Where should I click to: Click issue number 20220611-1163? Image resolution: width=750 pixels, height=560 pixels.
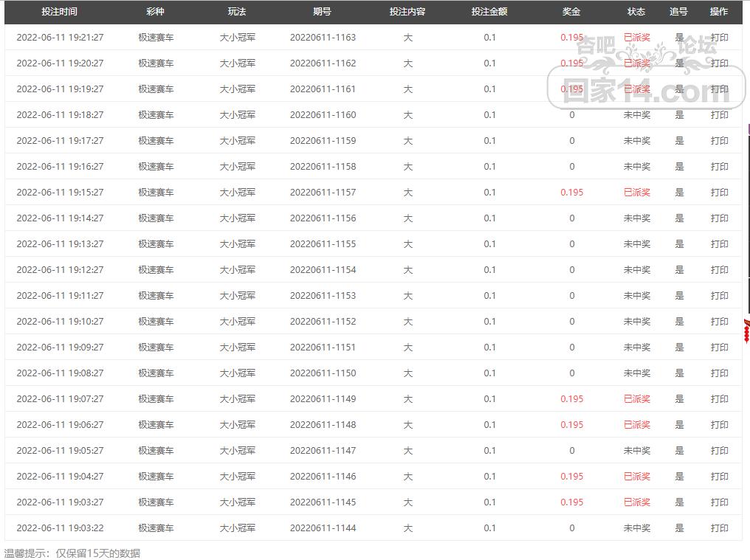pos(323,38)
